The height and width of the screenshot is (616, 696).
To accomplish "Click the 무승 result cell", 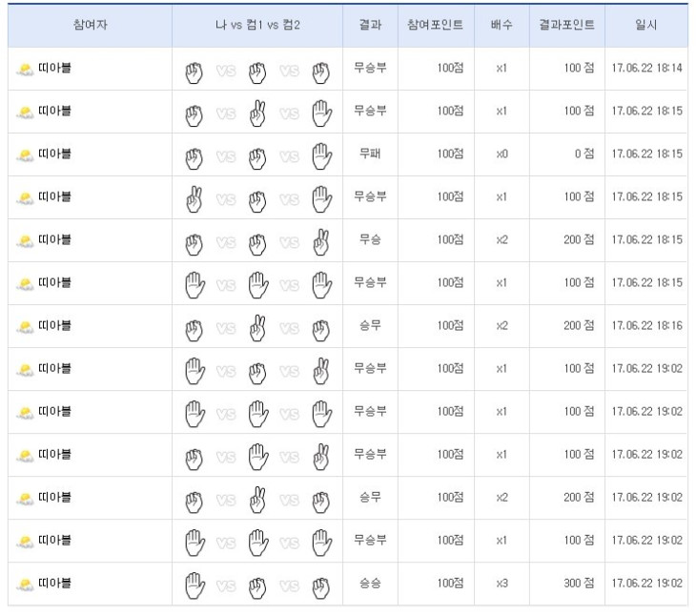I will (370, 239).
